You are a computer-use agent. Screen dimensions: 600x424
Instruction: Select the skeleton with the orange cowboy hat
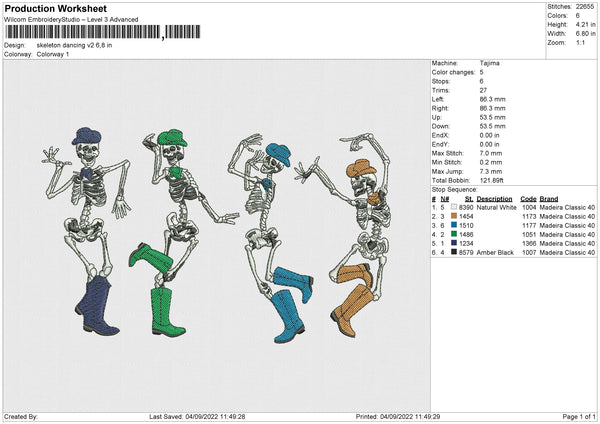click(x=362, y=230)
